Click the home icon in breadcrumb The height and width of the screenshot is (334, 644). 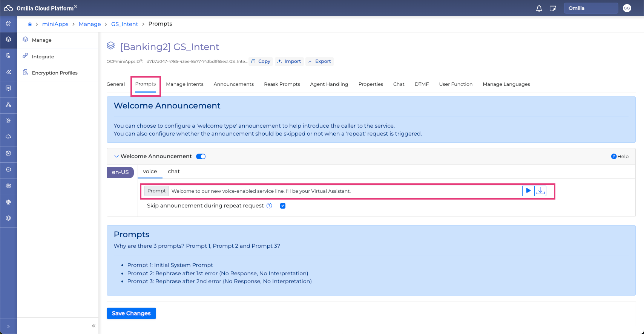[x=30, y=24]
